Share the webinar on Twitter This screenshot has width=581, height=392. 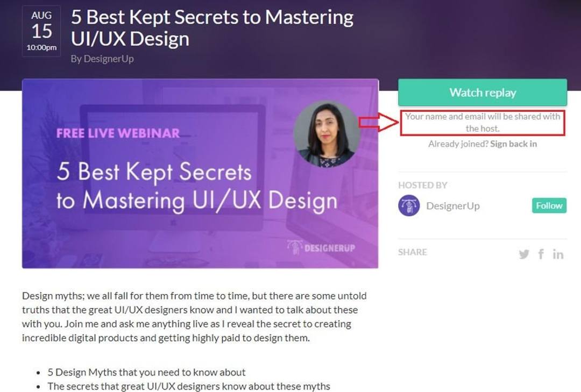click(x=524, y=254)
